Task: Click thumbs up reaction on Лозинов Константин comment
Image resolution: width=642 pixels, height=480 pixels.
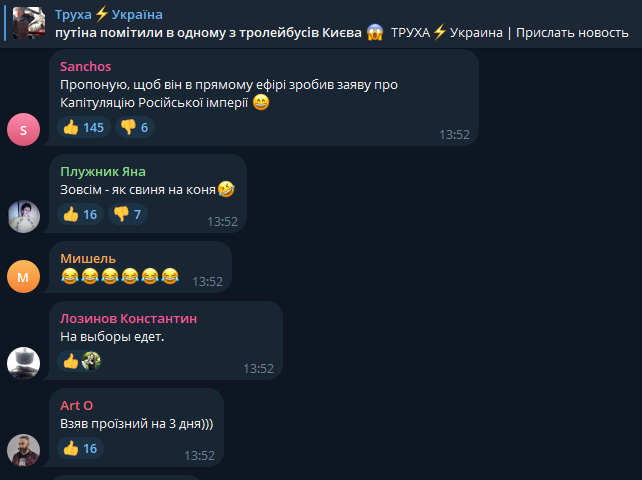Action: [x=80, y=361]
